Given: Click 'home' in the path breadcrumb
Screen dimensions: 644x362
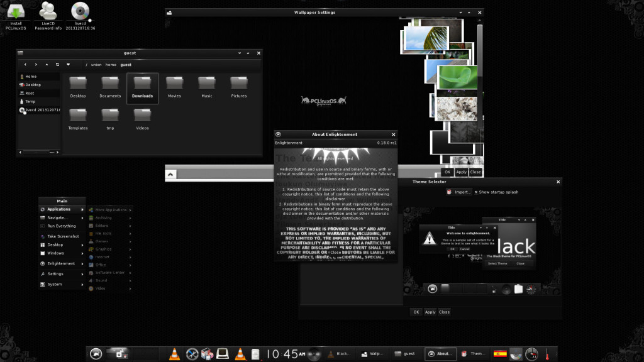Looking at the screenshot, I should click(x=111, y=65).
